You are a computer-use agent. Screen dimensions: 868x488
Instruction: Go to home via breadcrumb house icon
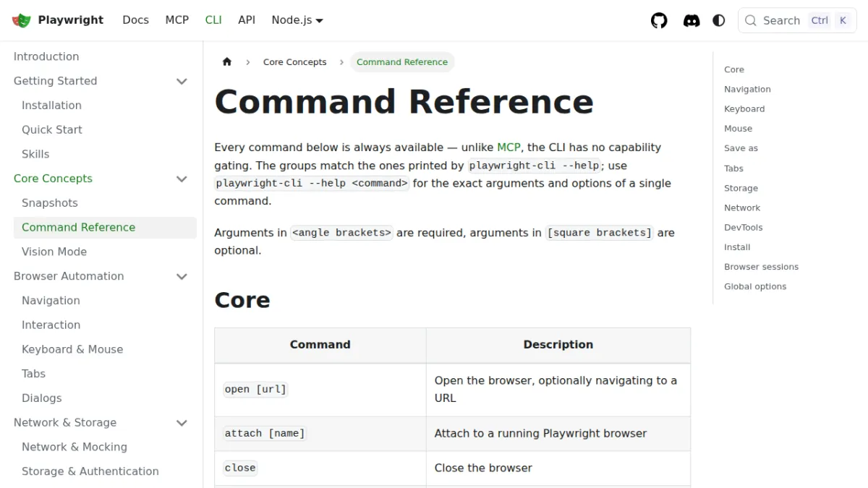(x=227, y=62)
